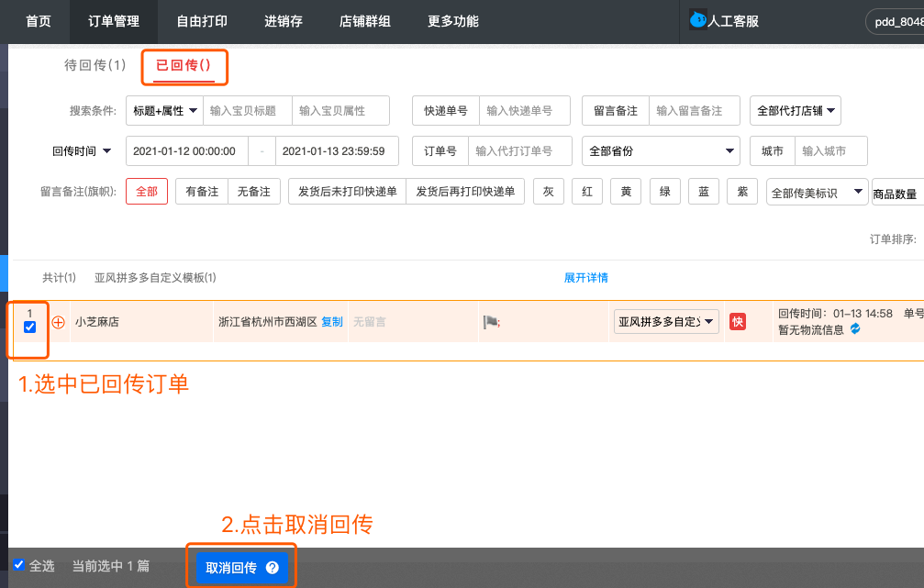Click the 人工客服 support mascot icon
Image resolution: width=924 pixels, height=588 pixels.
tap(698, 20)
